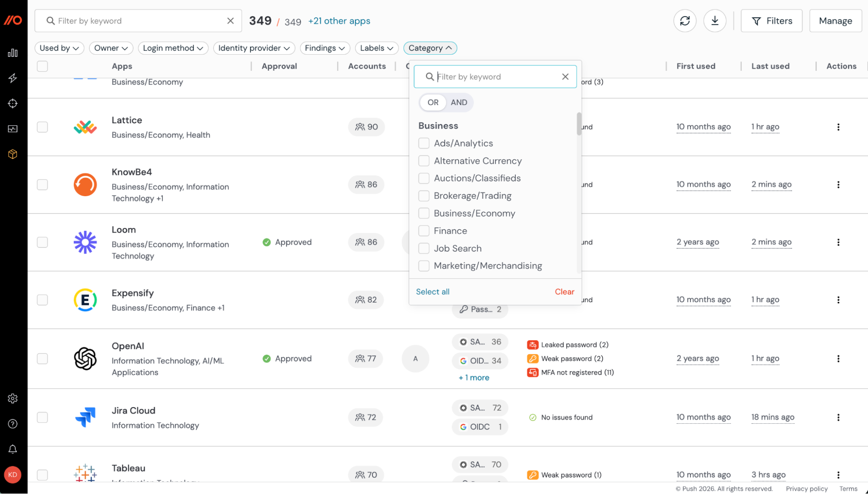Open the Filters button
This screenshot has width=868, height=494.
coord(772,21)
